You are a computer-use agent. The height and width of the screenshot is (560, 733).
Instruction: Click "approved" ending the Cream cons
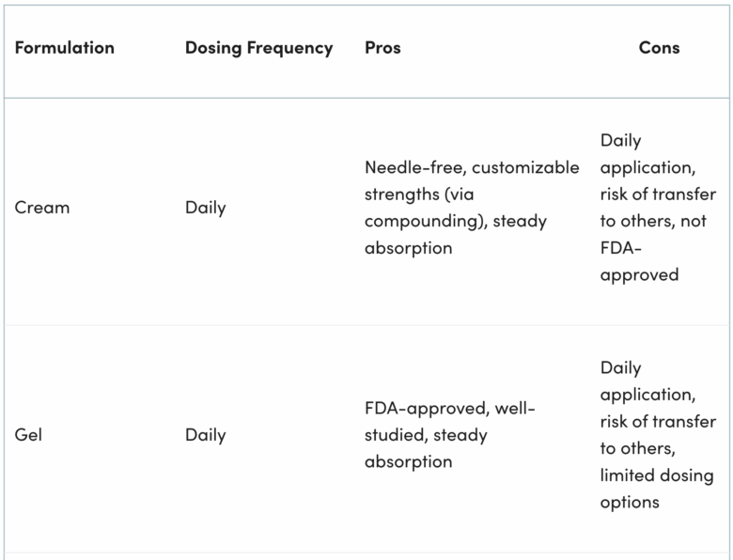639,275
